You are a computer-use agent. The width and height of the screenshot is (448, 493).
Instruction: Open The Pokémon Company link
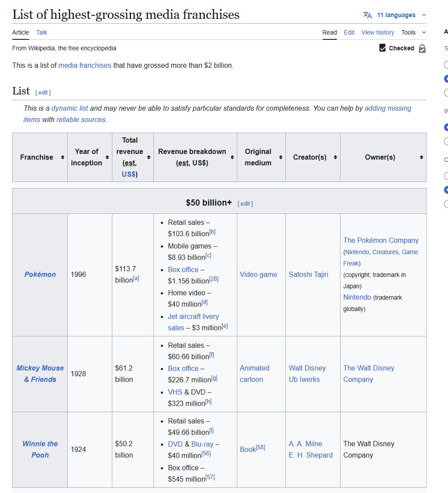click(x=381, y=241)
